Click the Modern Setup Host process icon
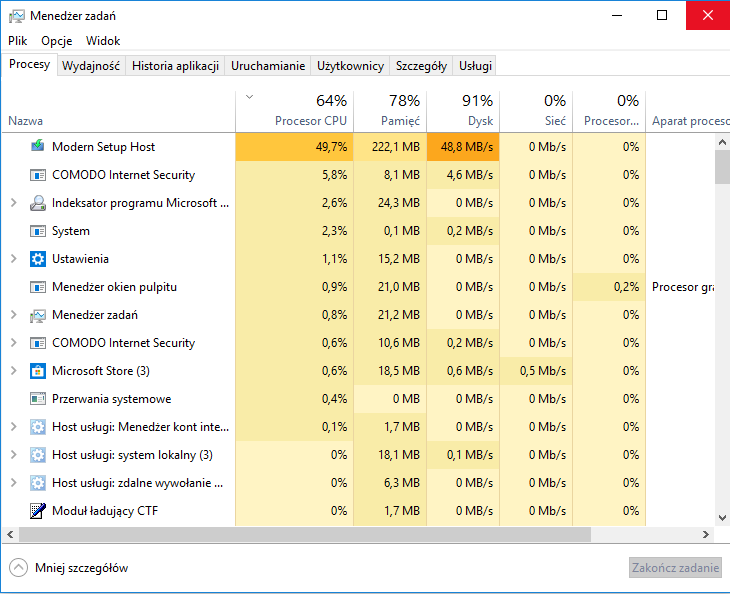This screenshot has width=730, height=594. click(x=38, y=146)
